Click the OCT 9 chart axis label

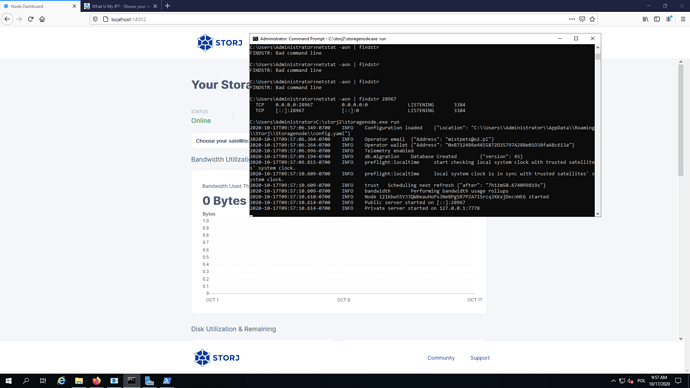click(x=343, y=300)
